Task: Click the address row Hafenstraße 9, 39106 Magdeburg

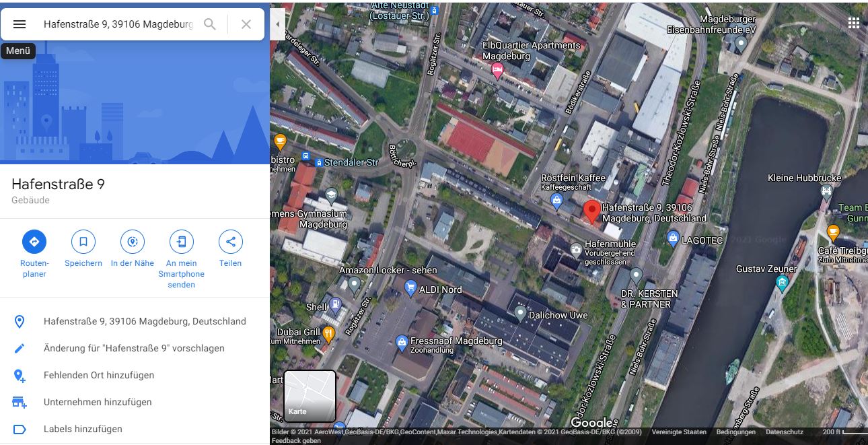Action: click(135, 321)
